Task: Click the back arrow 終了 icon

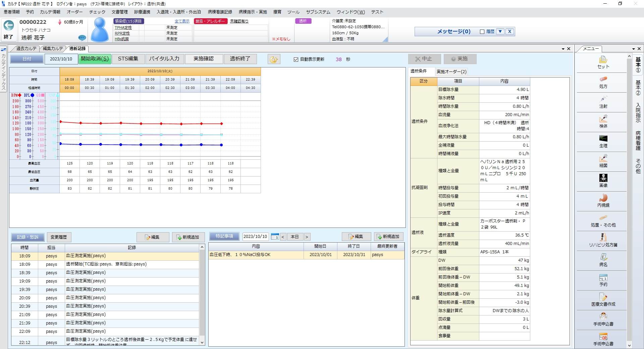Action: [9, 26]
